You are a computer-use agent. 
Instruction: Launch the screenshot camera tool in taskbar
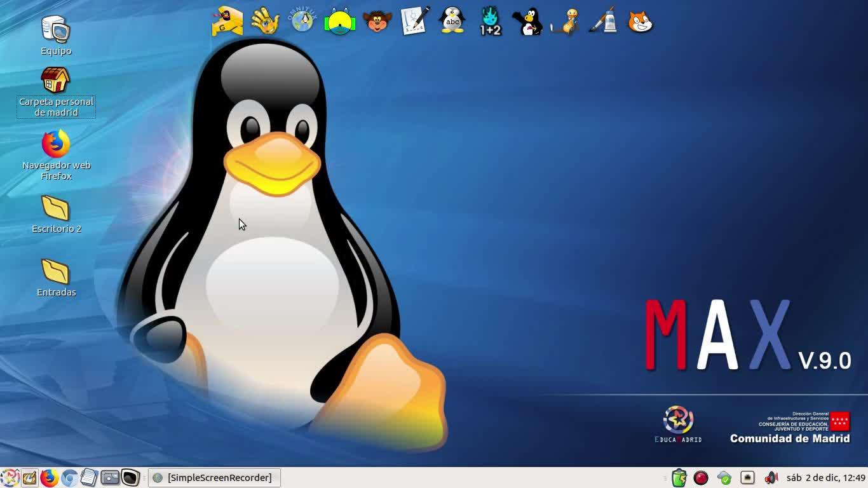(x=110, y=477)
